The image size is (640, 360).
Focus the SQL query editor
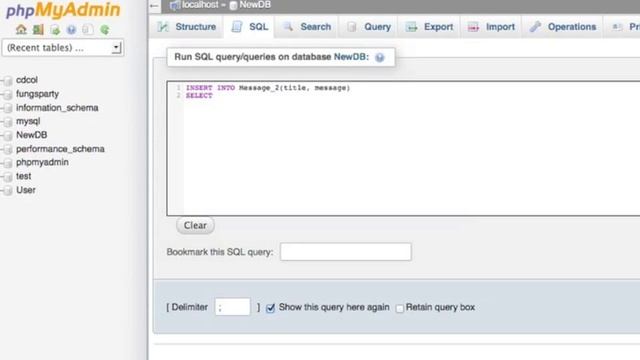click(x=403, y=148)
